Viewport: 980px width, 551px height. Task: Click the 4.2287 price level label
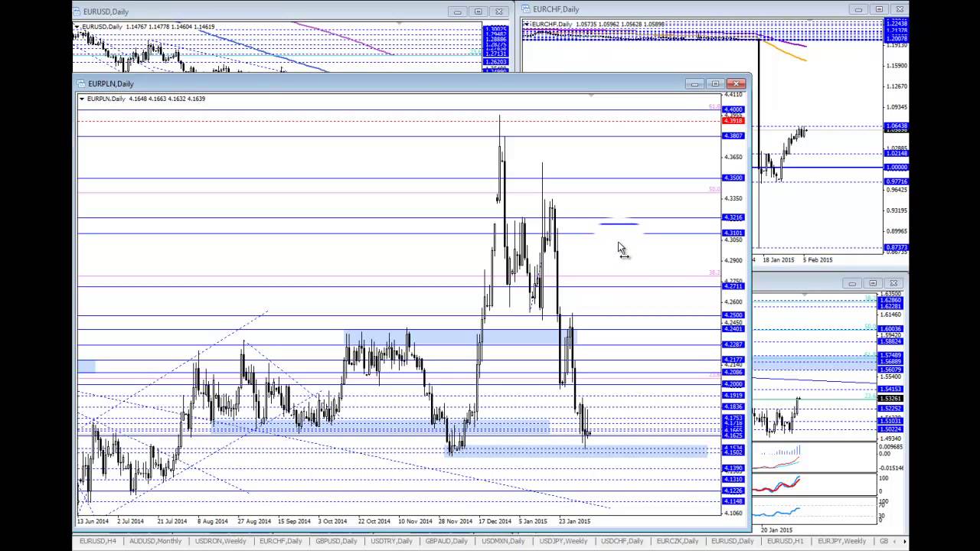(733, 345)
